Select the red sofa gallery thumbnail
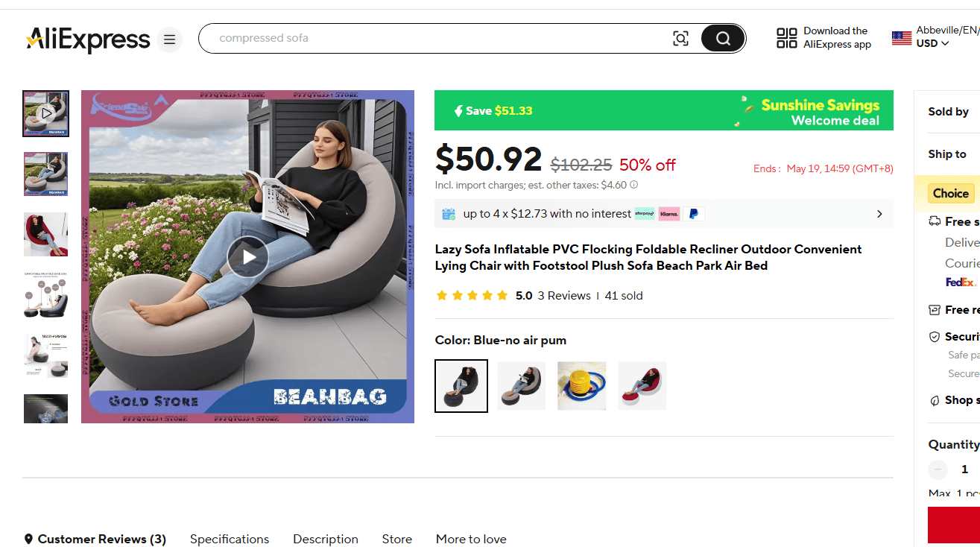This screenshot has width=980, height=547. [45, 235]
